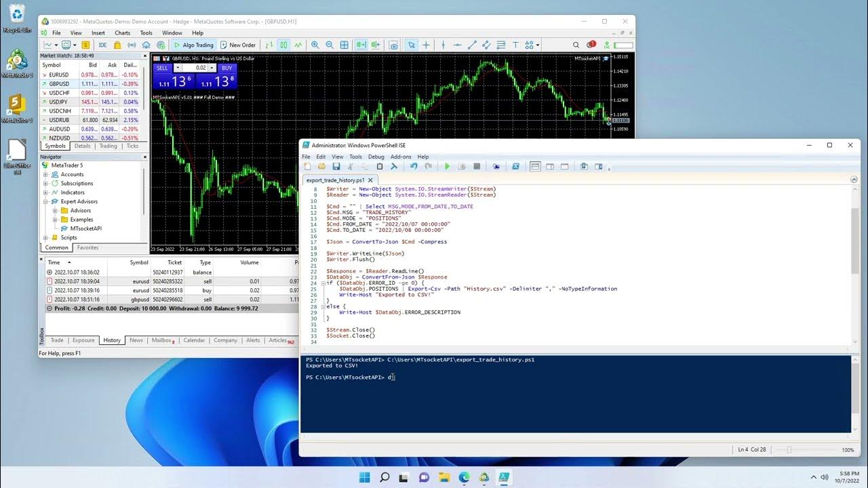Screen dimensions: 868x488
Task: Select the crosshair tool
Action: [426, 45]
